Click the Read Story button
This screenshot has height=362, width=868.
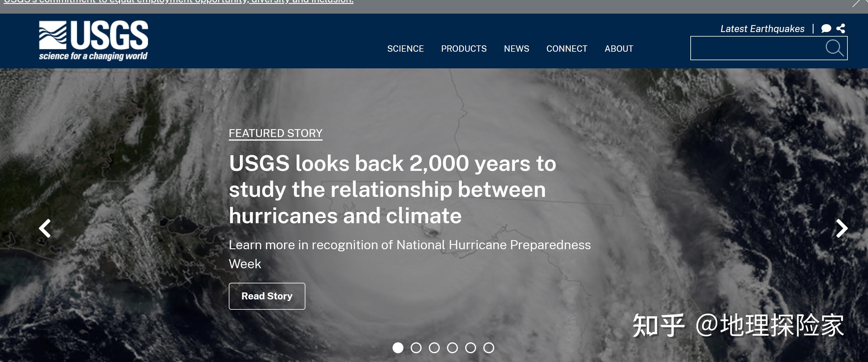[267, 296]
